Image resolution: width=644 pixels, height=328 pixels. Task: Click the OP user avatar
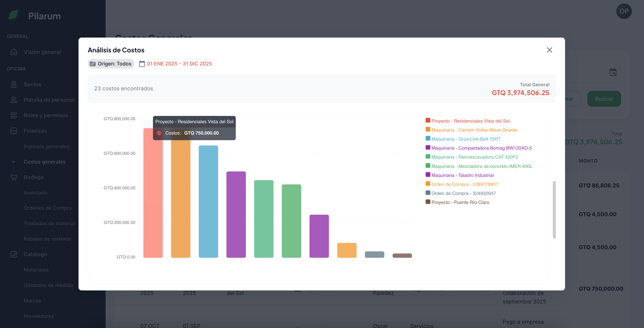(624, 11)
